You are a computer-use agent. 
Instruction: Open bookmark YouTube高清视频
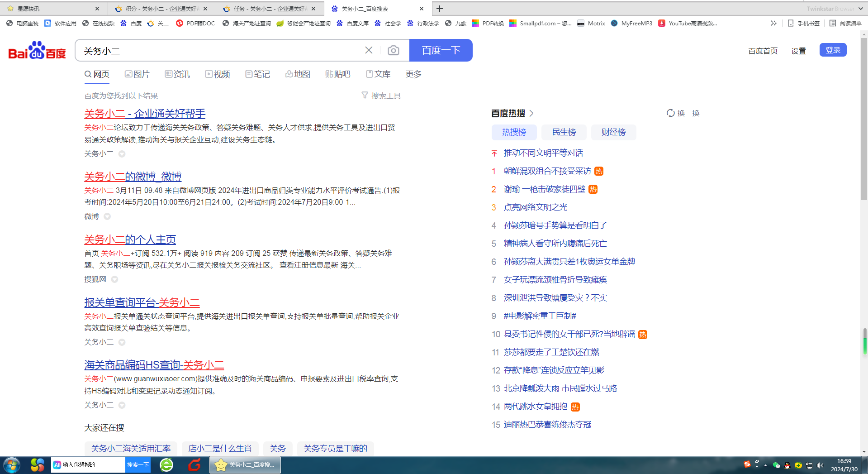click(x=688, y=23)
